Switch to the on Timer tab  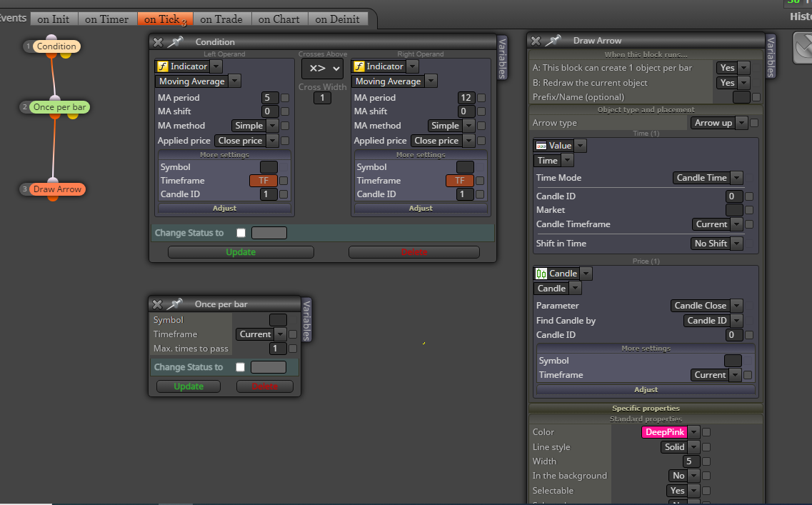[106, 19]
